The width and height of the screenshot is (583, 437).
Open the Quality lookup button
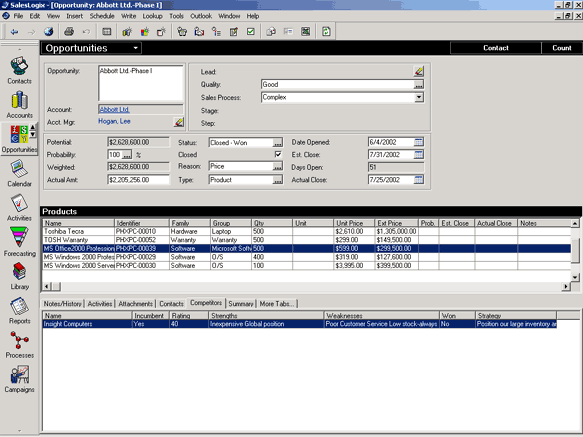click(x=419, y=85)
